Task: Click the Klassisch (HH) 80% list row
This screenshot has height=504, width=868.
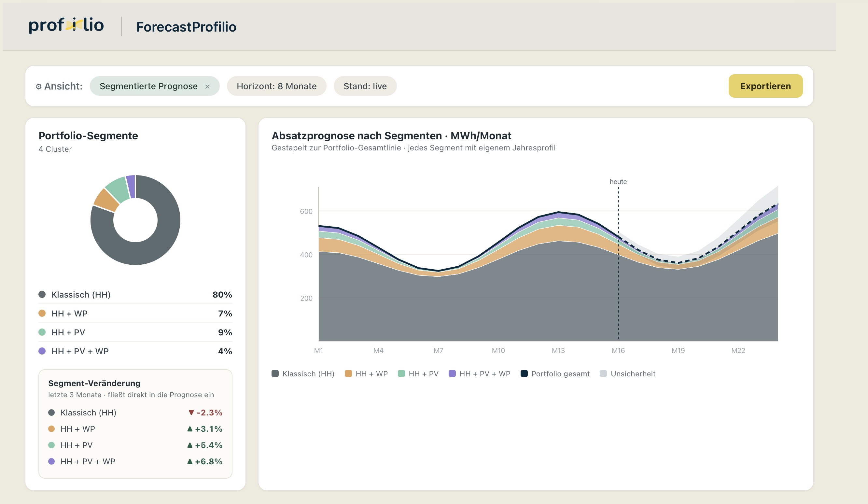Action: [x=135, y=295]
